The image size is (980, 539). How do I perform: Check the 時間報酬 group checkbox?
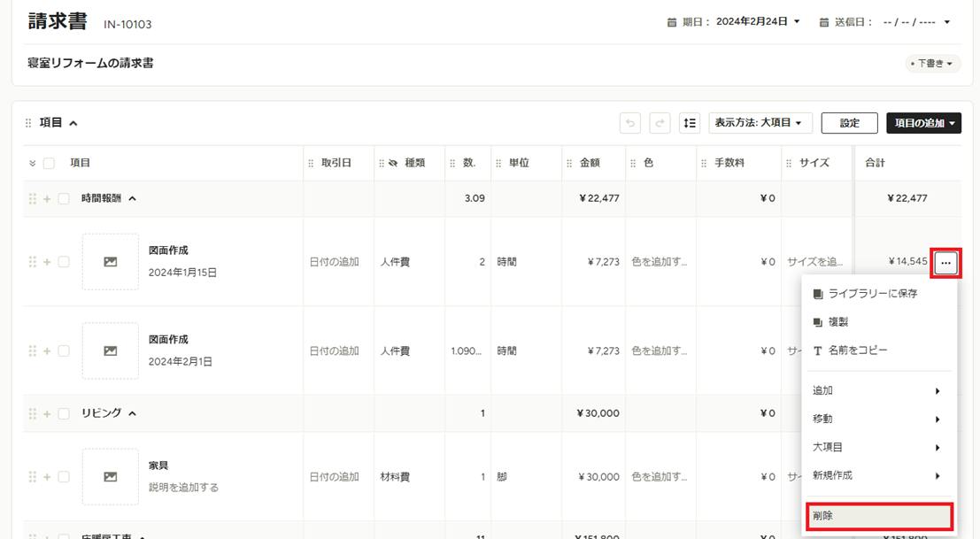[64, 198]
